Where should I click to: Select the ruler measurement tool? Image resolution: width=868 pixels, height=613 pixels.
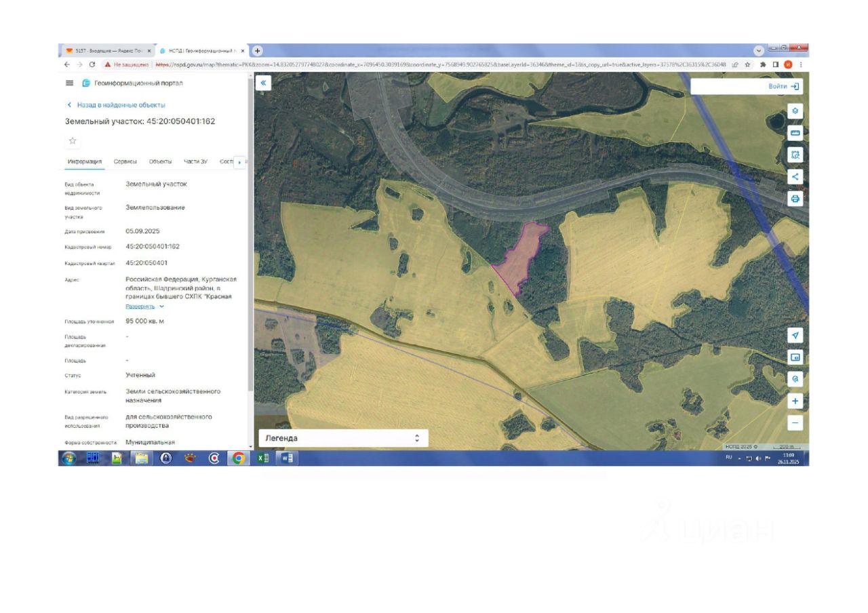click(x=795, y=133)
